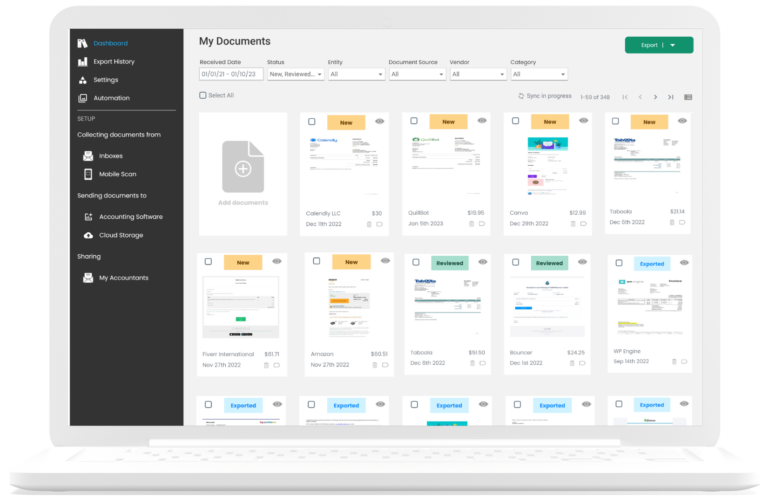This screenshot has width=768, height=503.
Task: Open the Vendor filter dropdown
Action: [x=476, y=74]
